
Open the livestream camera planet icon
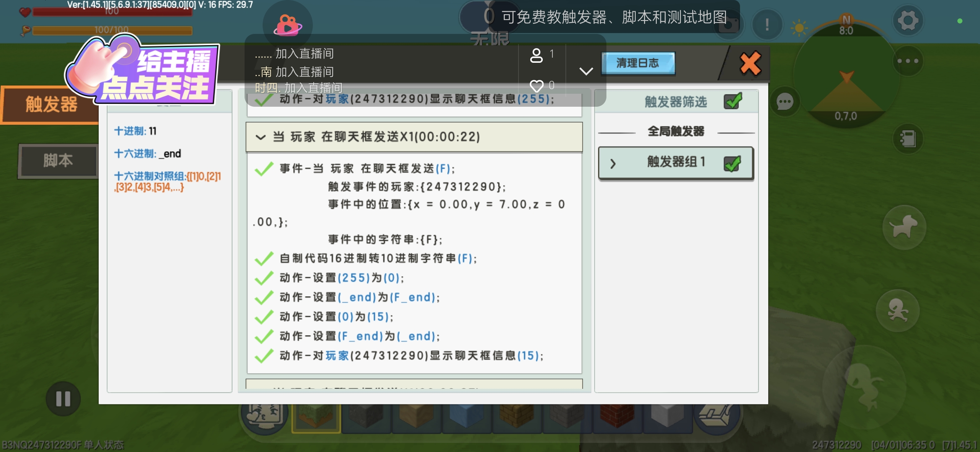287,25
